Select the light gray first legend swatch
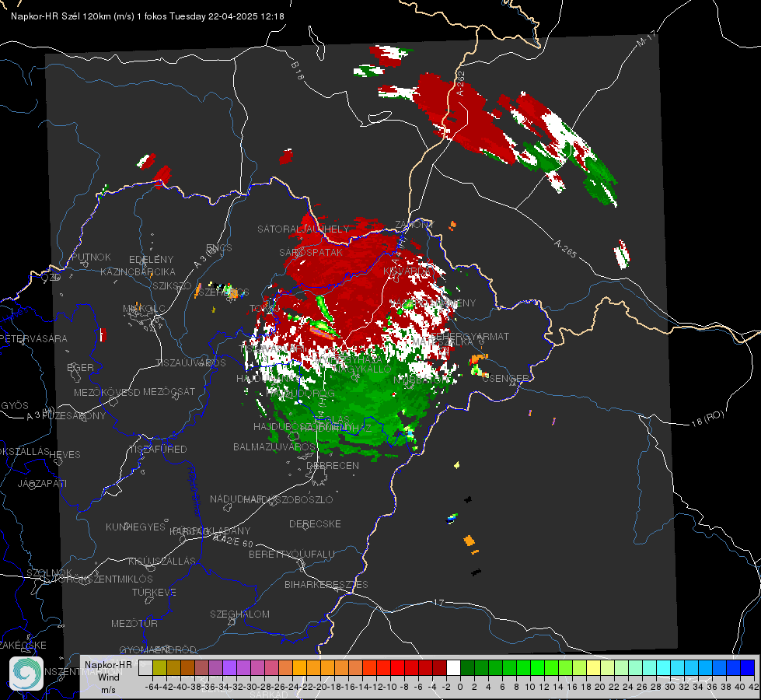761x700 pixels. 145,668
